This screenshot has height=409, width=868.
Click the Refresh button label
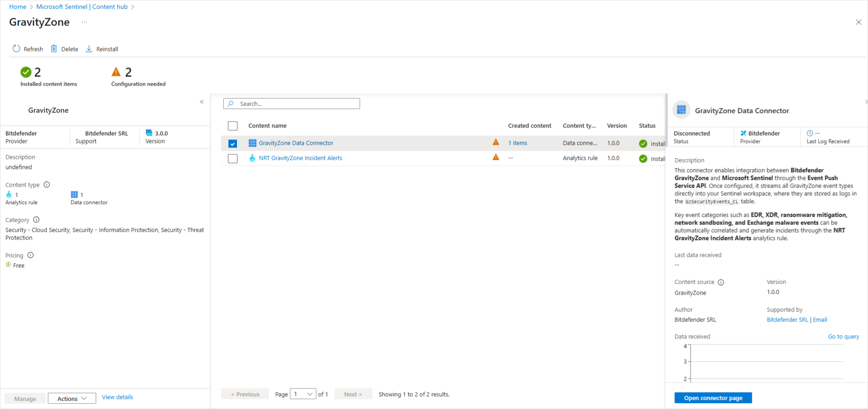tap(33, 49)
